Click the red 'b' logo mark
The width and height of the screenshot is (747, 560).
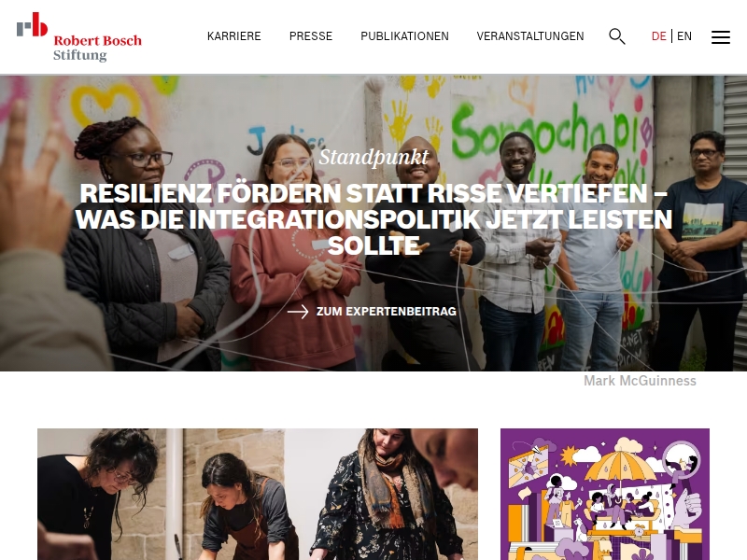[x=39, y=24]
